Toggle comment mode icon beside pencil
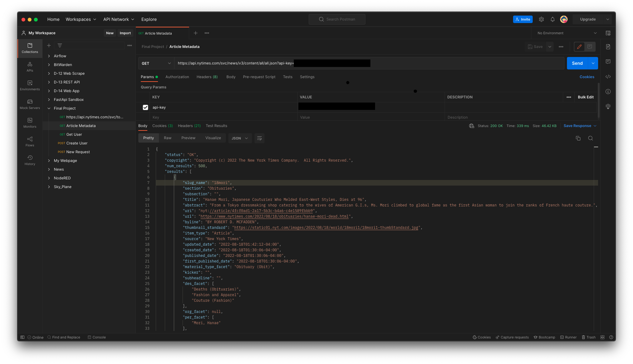The width and height of the screenshot is (633, 364). click(x=590, y=47)
